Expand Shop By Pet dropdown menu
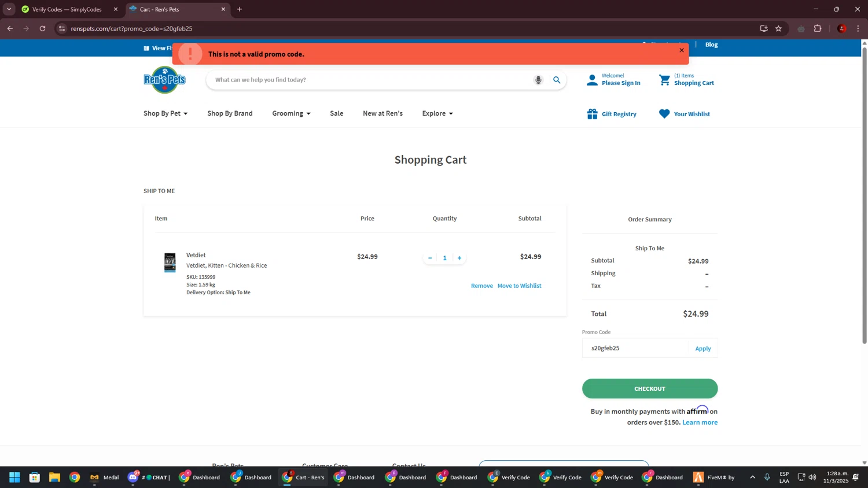868x488 pixels. coord(165,113)
